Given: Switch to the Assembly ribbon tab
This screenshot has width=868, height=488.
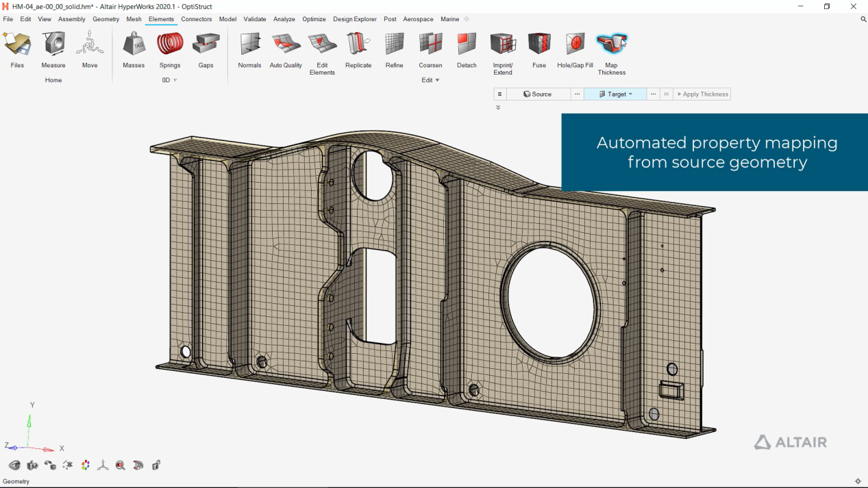Looking at the screenshot, I should click(x=72, y=19).
